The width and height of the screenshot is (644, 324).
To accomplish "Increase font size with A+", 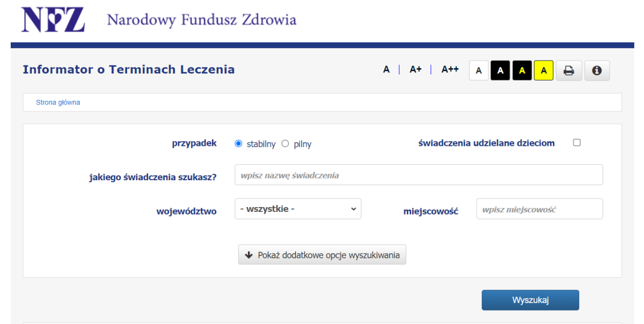I will coord(415,69).
